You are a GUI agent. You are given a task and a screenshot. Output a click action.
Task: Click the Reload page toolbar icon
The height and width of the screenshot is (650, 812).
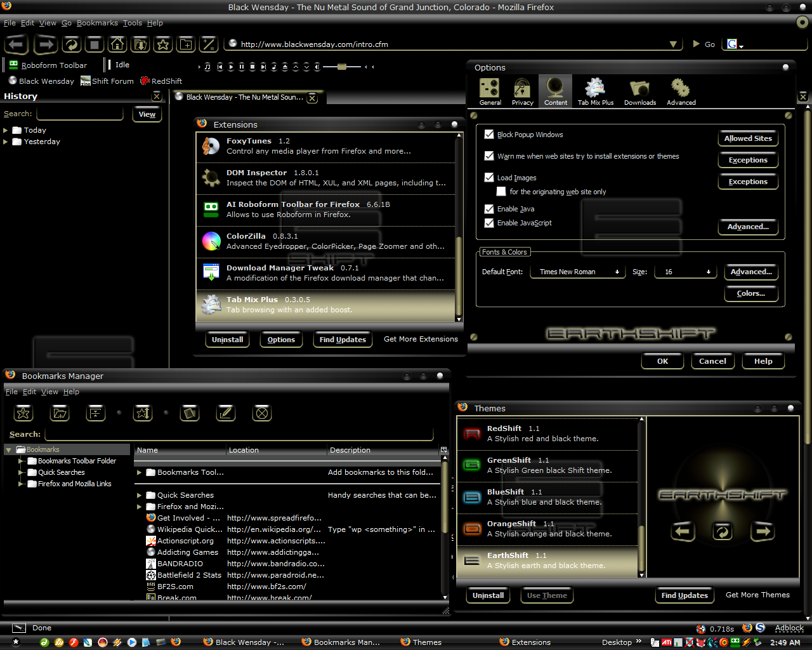point(71,44)
